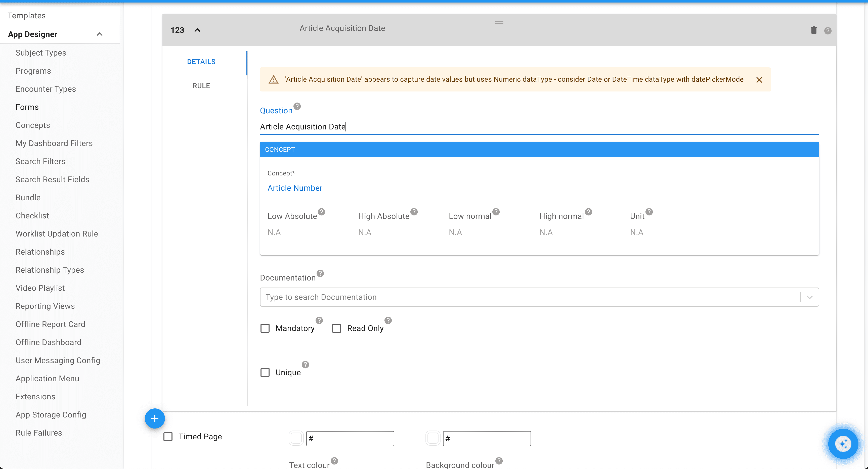The width and height of the screenshot is (868, 469).
Task: Collapse the 123 question panel chevron
Action: pos(197,30)
